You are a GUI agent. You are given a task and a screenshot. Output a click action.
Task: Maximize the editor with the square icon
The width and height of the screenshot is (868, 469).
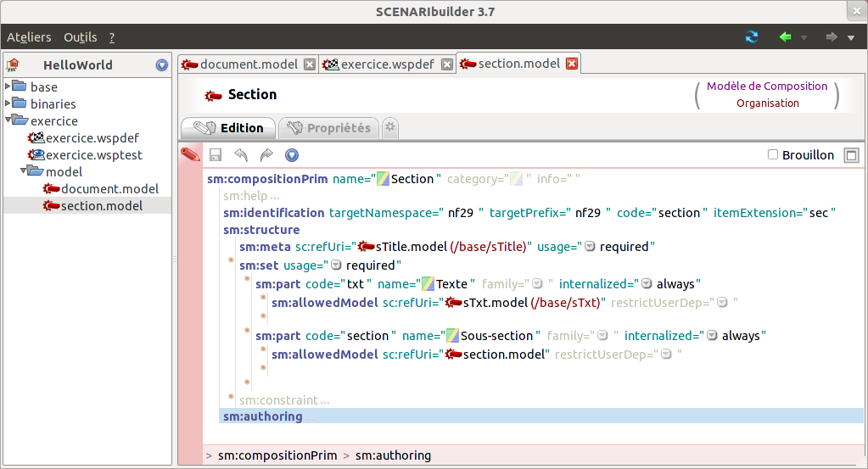pyautogui.click(x=851, y=155)
